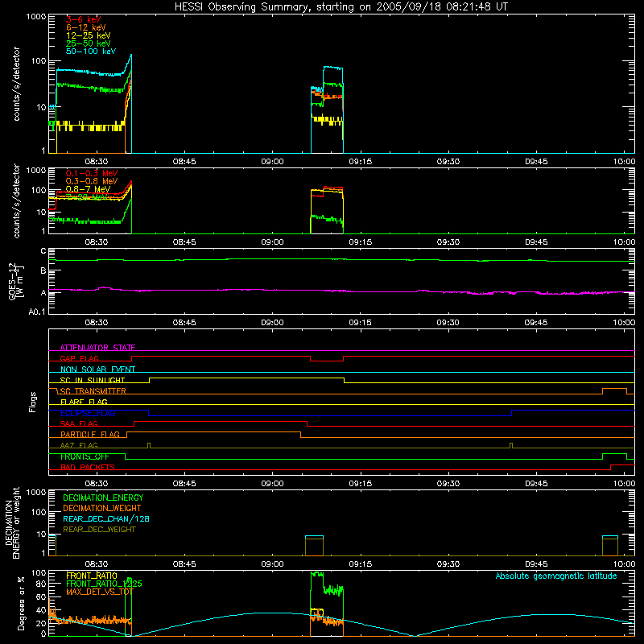644x644 pixels.
Task: Select the ECLIPSE_FLAG label
Action: click(x=88, y=413)
